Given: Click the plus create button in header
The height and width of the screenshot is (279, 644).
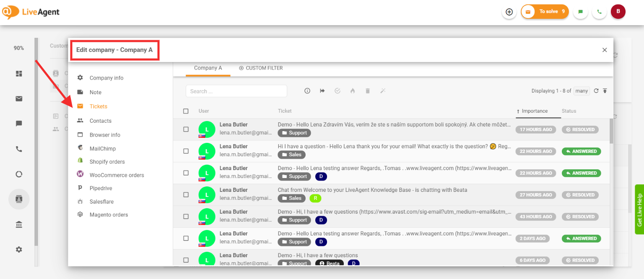Looking at the screenshot, I should pyautogui.click(x=509, y=12).
